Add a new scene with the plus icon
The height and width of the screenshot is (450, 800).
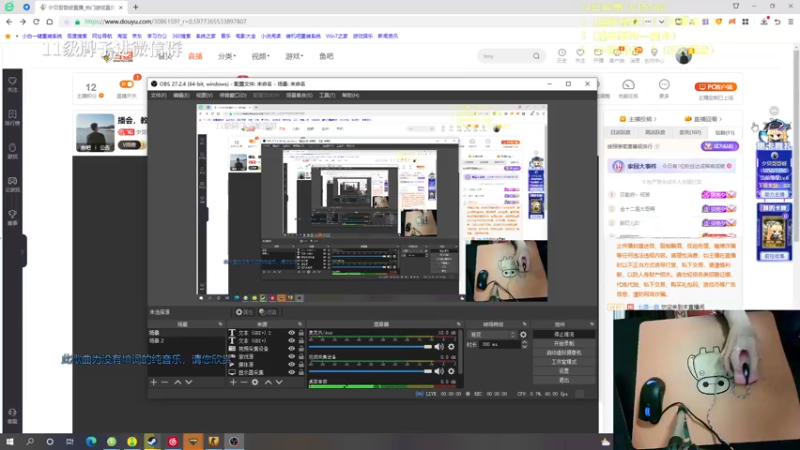point(154,382)
